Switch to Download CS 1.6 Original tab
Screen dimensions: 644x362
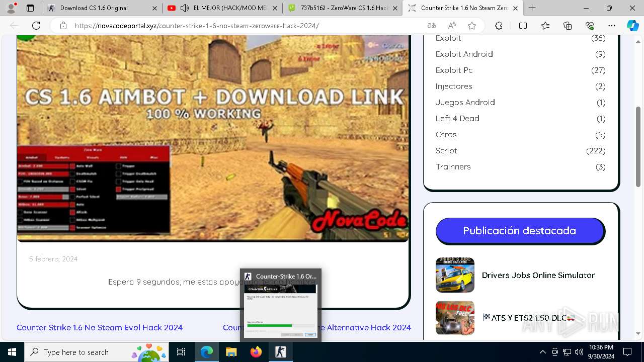coord(102,8)
